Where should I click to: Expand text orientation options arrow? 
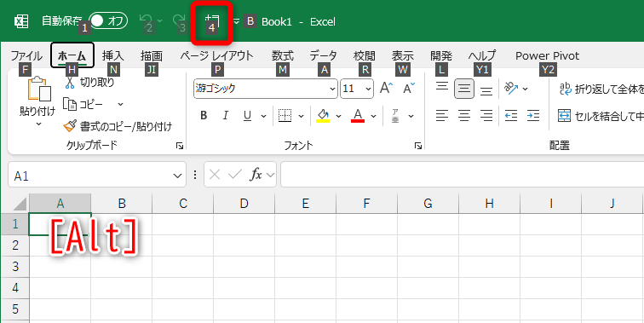click(x=525, y=89)
